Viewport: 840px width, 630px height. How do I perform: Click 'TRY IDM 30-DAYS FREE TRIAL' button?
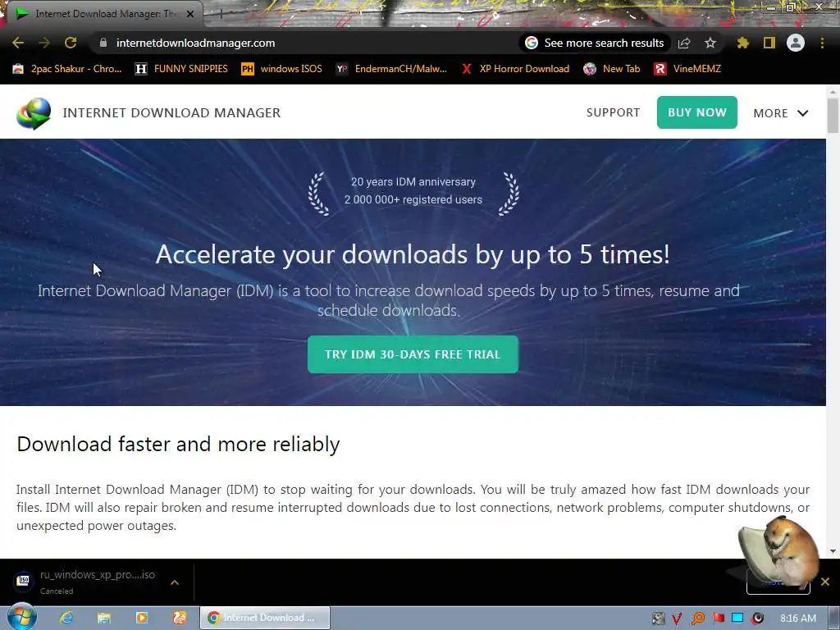coord(413,354)
